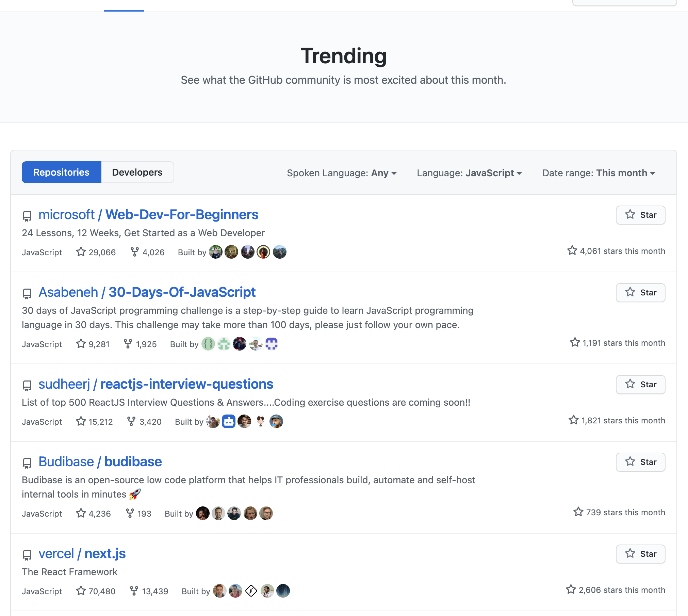Select the Repositories tab
The image size is (688, 616).
click(62, 172)
